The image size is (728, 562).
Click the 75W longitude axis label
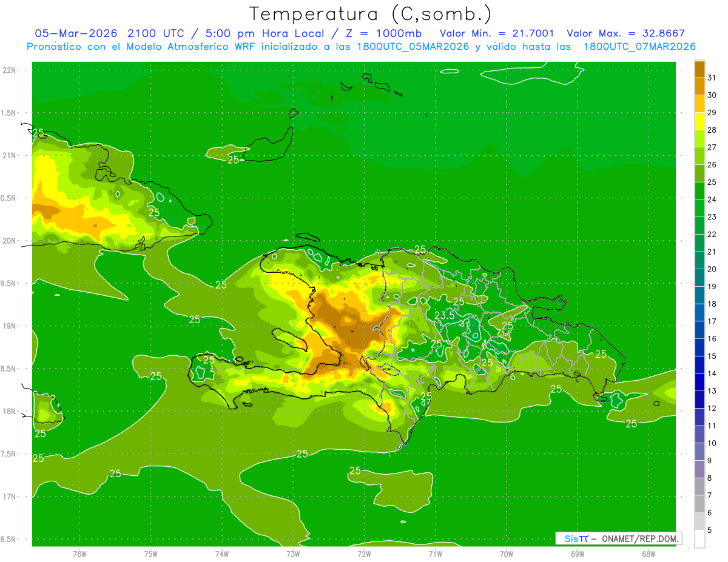coord(151,554)
